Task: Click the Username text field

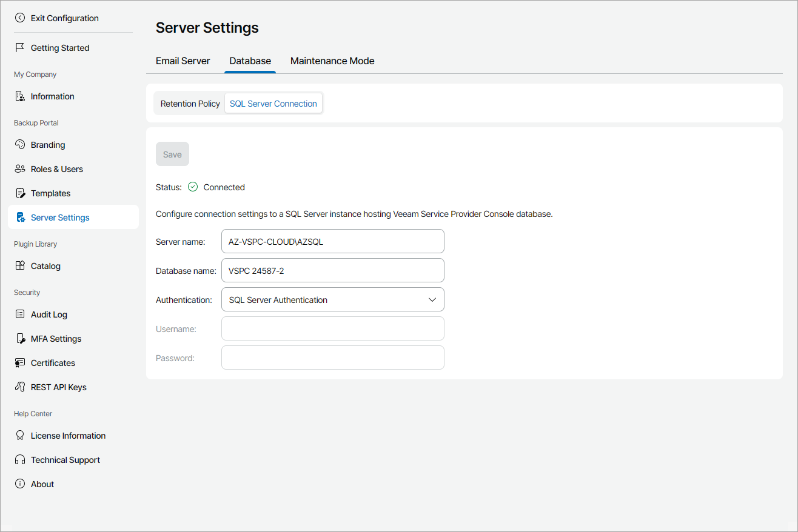Action: pyautogui.click(x=332, y=329)
